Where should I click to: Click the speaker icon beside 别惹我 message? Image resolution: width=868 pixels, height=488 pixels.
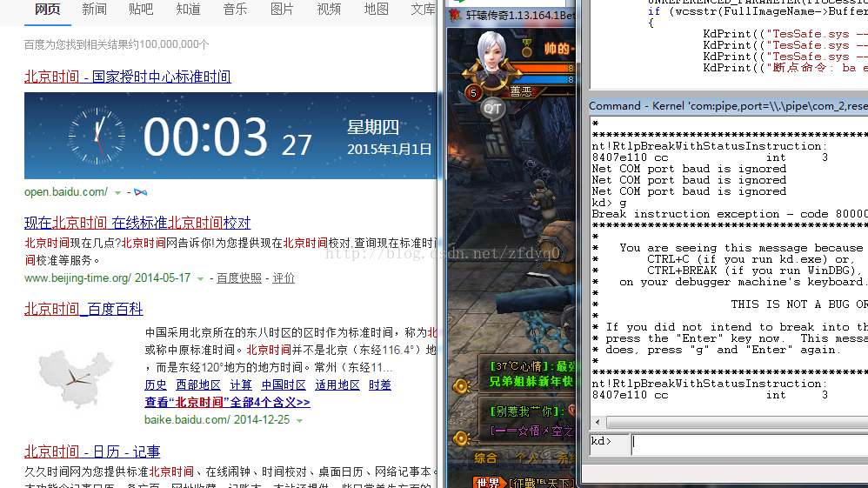click(462, 438)
